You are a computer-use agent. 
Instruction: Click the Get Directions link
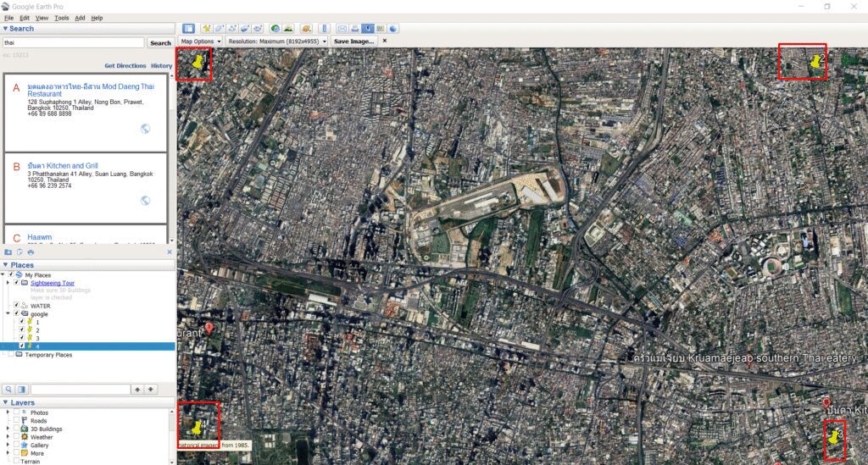tap(125, 65)
